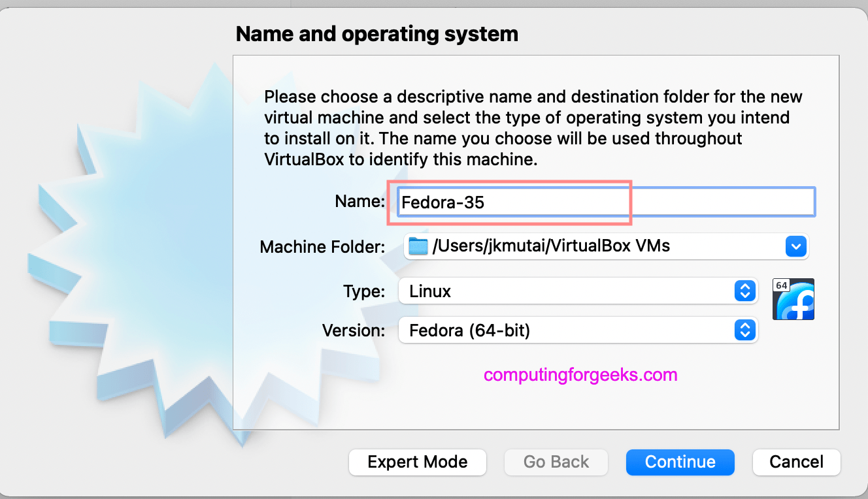Click the 64 badge on the OS icon
The width and height of the screenshot is (868, 499).
pos(780,286)
